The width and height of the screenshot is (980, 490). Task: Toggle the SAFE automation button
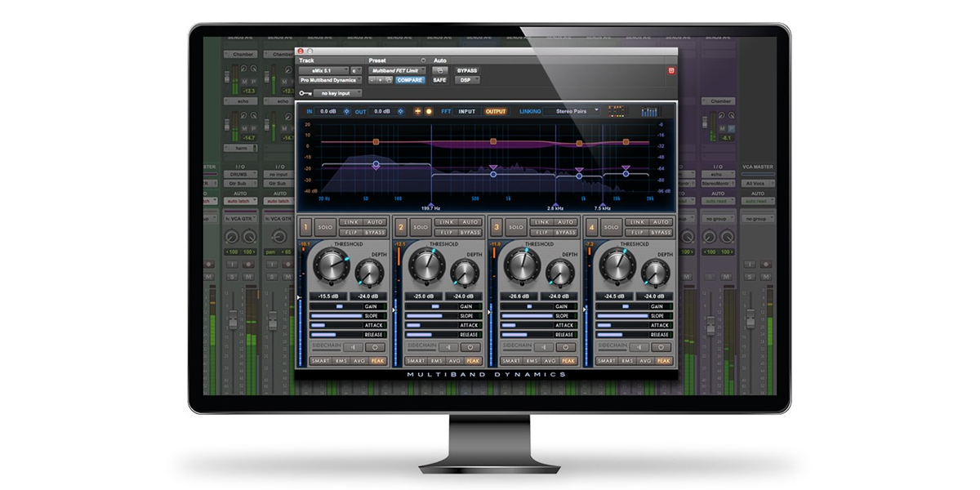(x=440, y=80)
